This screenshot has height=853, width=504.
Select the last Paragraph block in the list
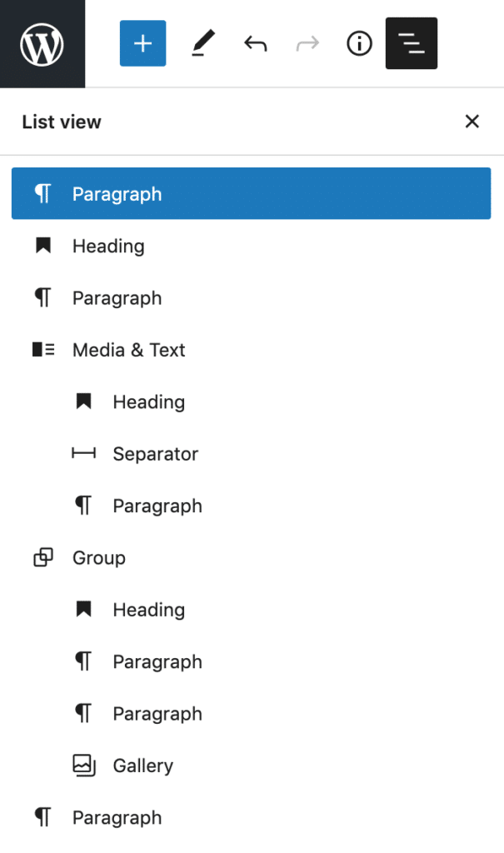[117, 817]
